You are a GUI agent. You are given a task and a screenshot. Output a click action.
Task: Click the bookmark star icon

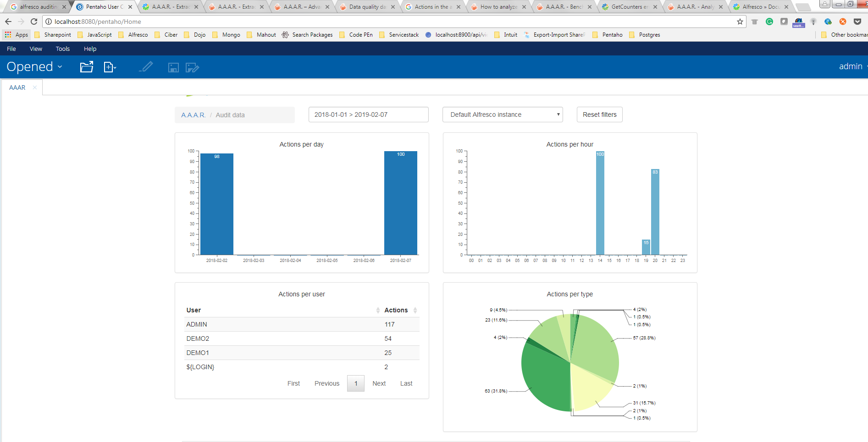point(740,22)
